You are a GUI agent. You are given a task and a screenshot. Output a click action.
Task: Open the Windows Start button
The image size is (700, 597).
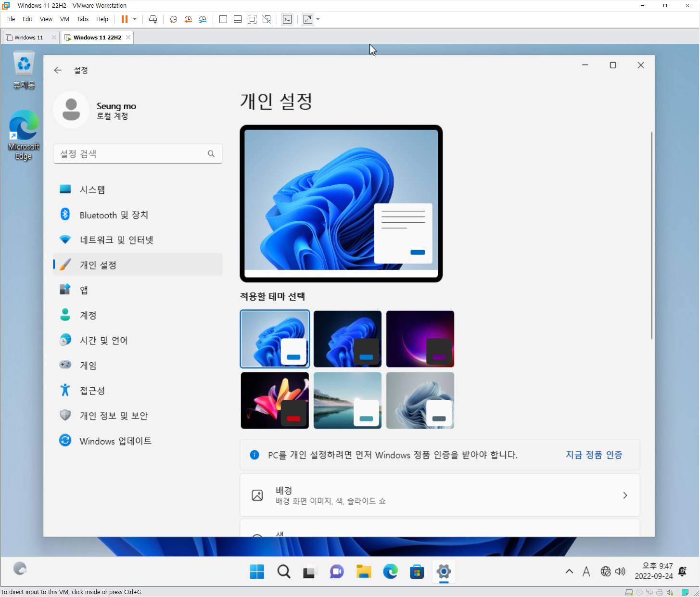(x=257, y=572)
